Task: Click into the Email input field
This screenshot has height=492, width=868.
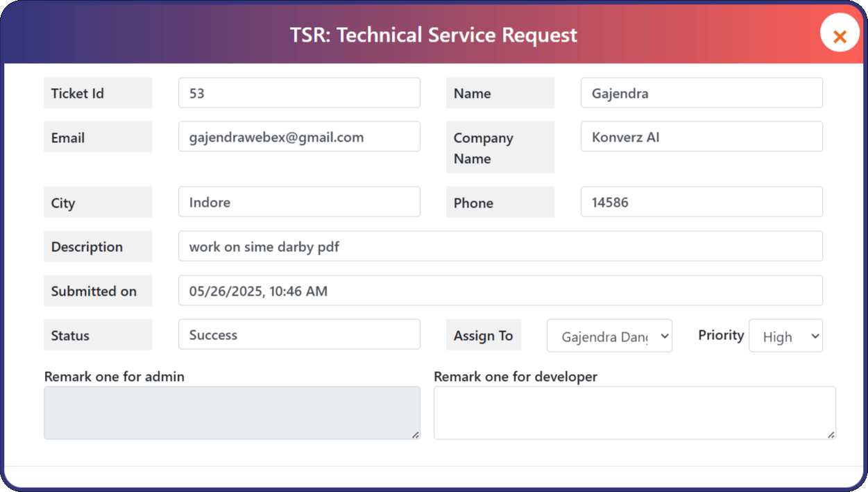Action: pyautogui.click(x=299, y=137)
